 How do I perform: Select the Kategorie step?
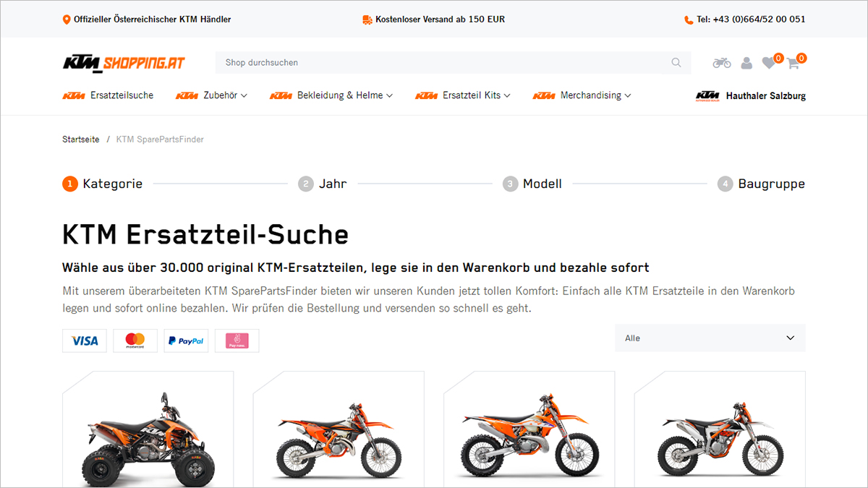point(103,184)
